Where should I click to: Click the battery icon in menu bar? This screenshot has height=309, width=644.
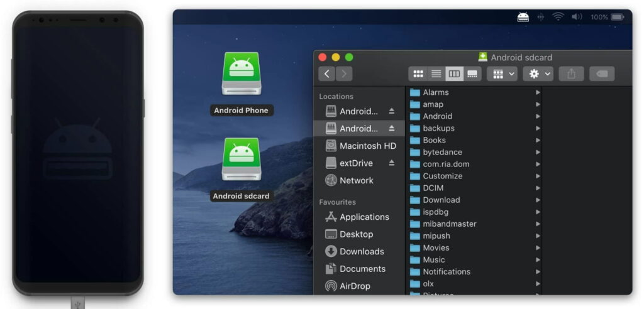point(618,17)
